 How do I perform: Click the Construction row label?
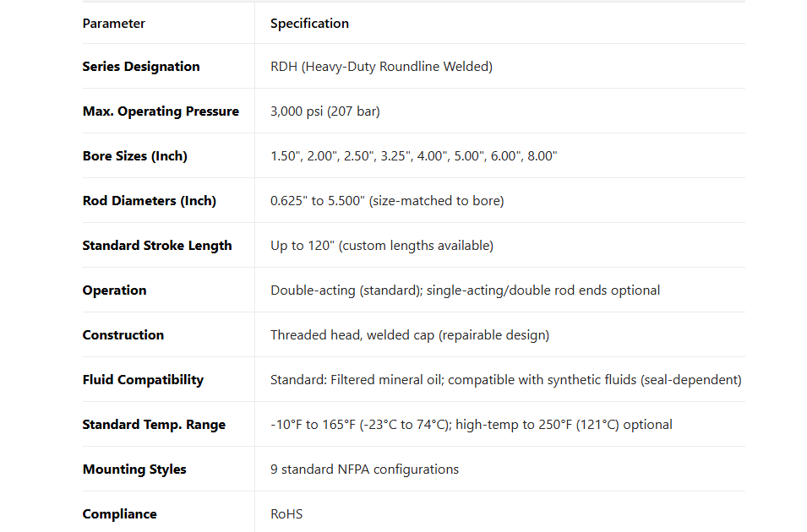click(123, 335)
